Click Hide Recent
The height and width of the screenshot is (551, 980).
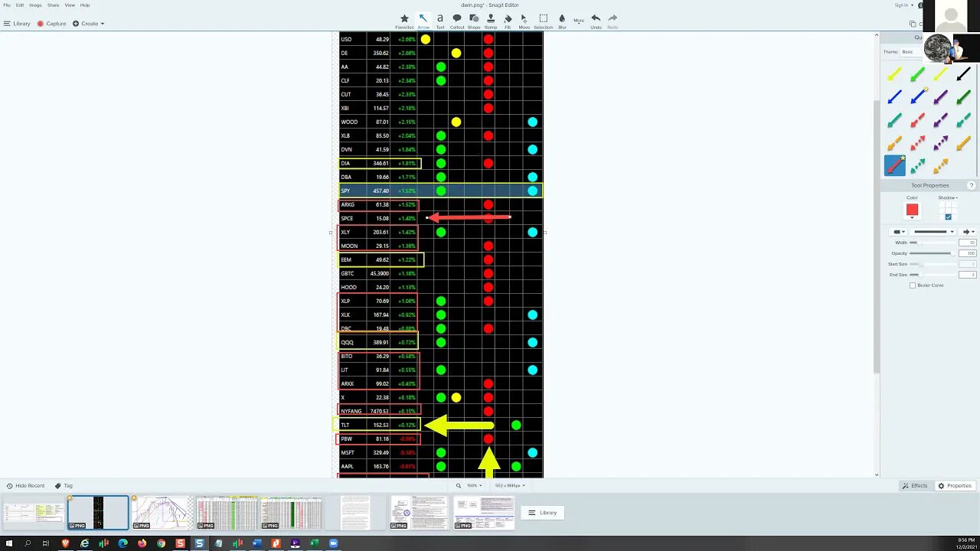click(26, 486)
